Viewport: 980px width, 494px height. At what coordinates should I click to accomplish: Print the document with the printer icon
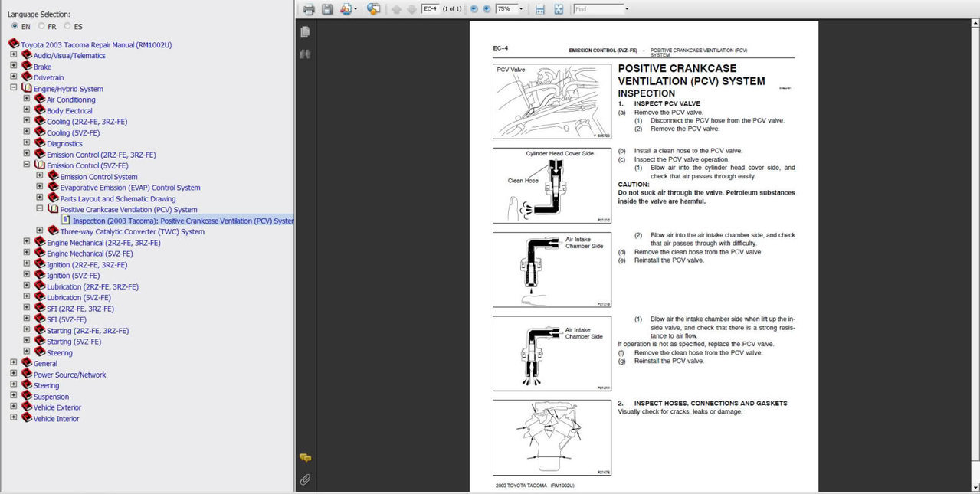coord(309,9)
